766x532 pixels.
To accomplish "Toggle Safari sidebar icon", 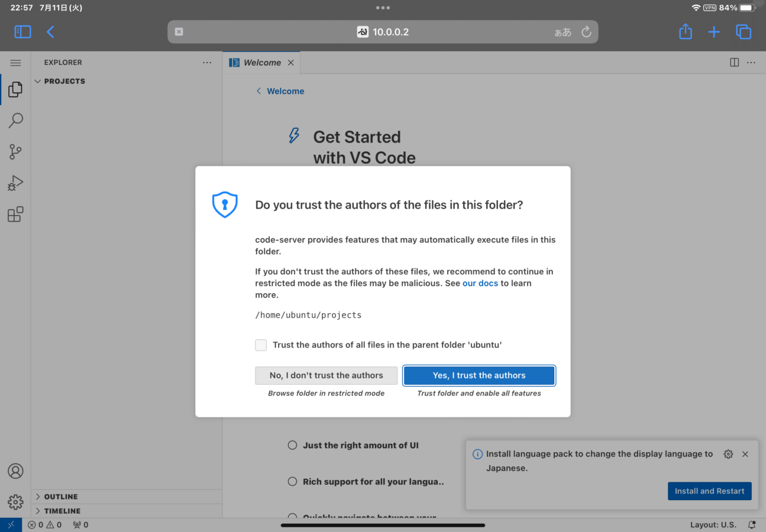I will (x=22, y=32).
